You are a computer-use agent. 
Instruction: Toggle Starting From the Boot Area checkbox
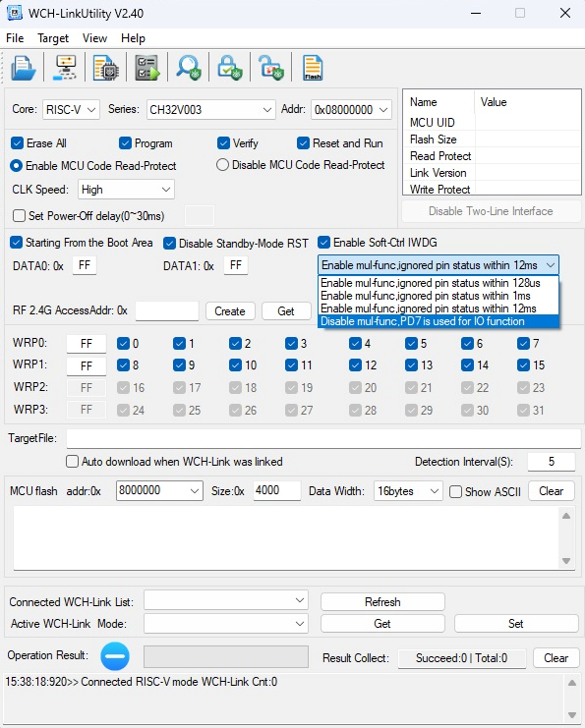coord(17,243)
